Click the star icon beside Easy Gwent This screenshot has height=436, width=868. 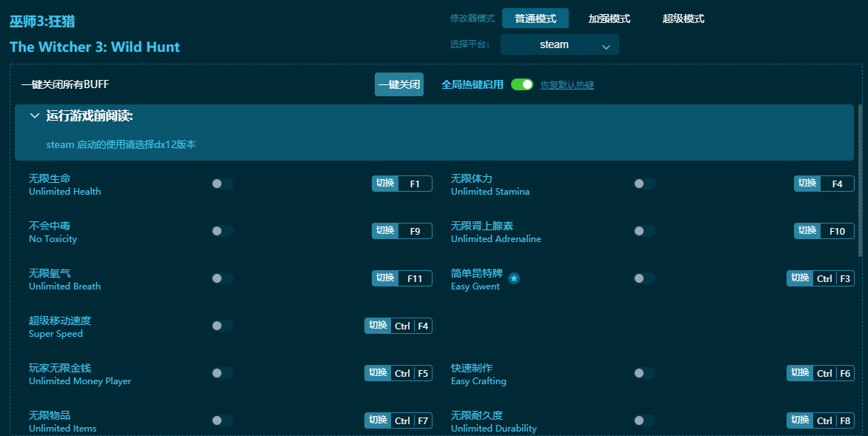click(x=514, y=278)
